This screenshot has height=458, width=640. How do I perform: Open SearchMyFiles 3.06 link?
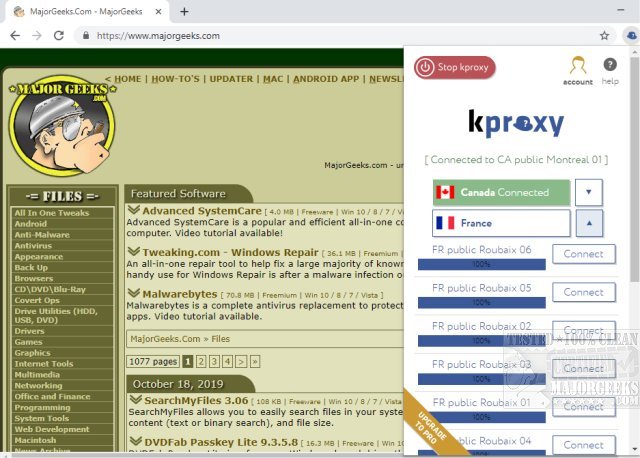(196, 400)
